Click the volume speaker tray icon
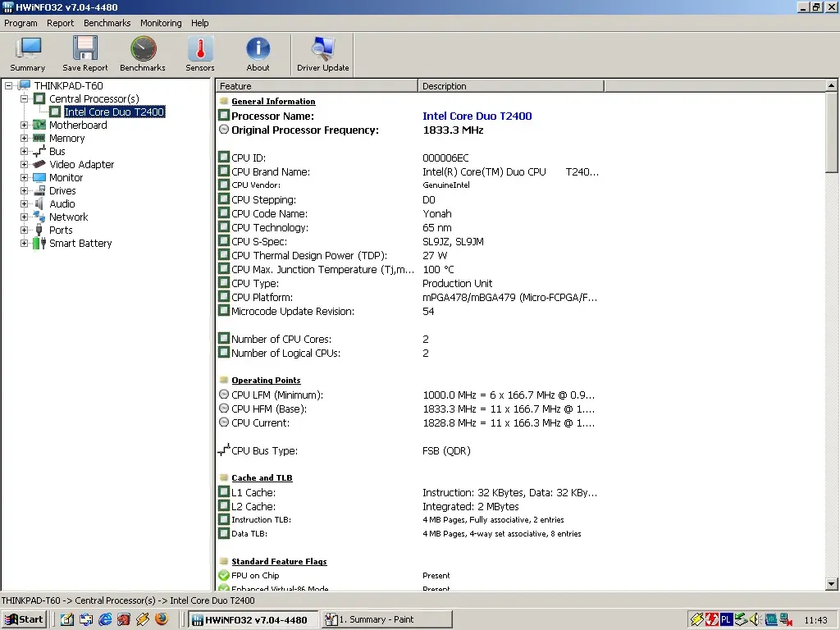840x630 pixels. (756, 619)
